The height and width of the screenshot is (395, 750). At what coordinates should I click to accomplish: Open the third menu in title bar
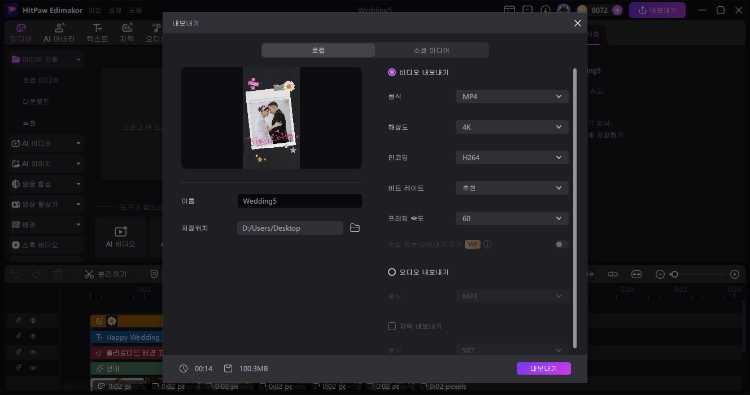(x=135, y=10)
